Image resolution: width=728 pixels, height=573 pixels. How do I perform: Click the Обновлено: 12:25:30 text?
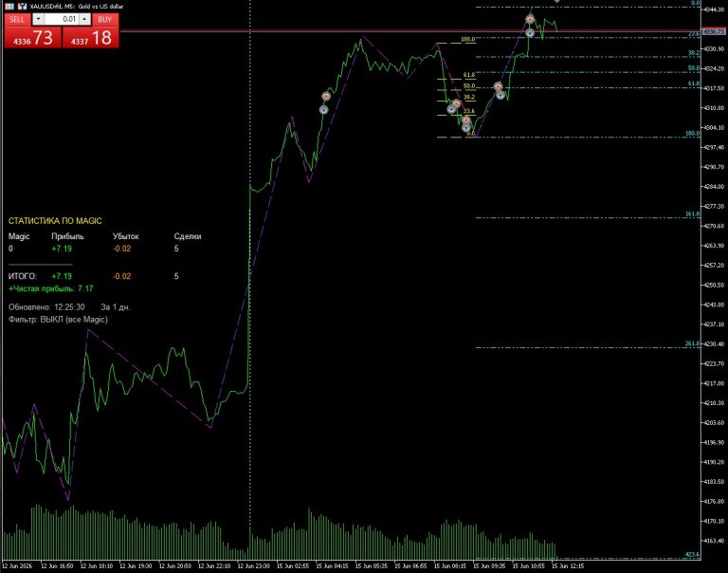pyautogui.click(x=46, y=307)
